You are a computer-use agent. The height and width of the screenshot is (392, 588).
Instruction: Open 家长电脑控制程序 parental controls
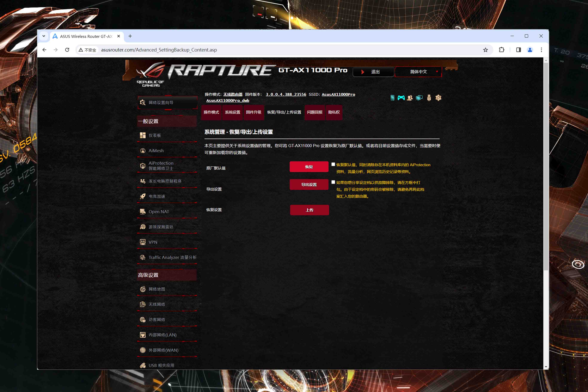(167, 181)
